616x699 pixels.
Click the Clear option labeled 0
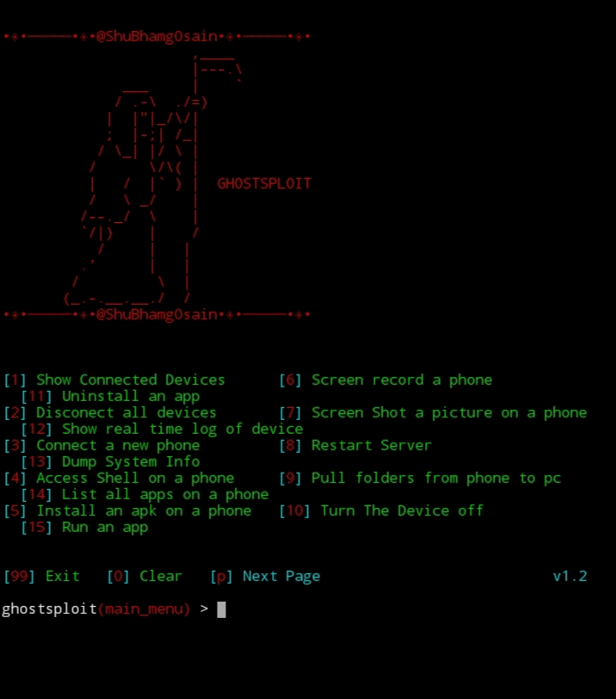pyautogui.click(x=145, y=576)
